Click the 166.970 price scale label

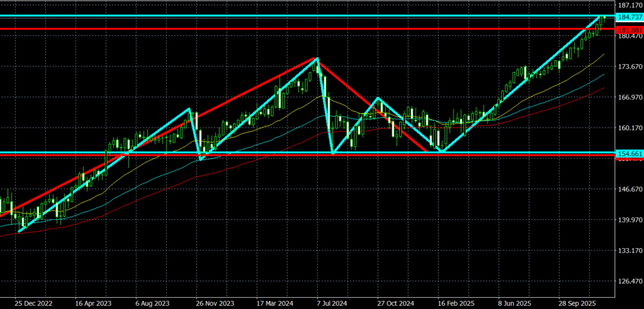(630, 97)
